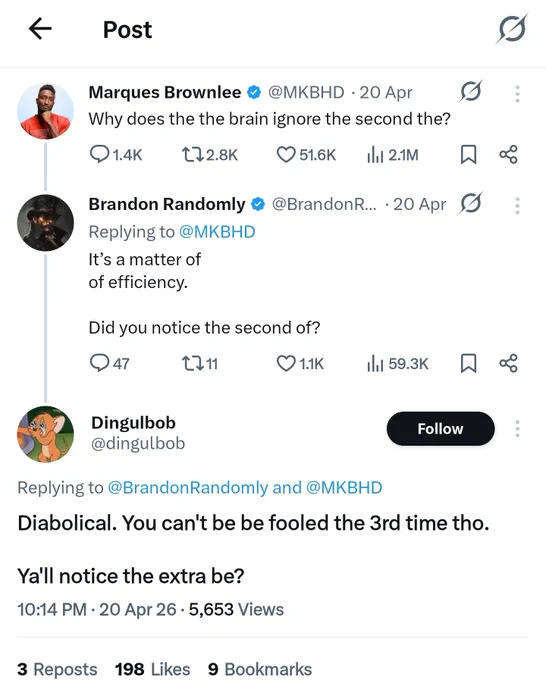Open more options on Brandon Randomly's reply
The width and height of the screenshot is (546, 680).
[x=517, y=206]
